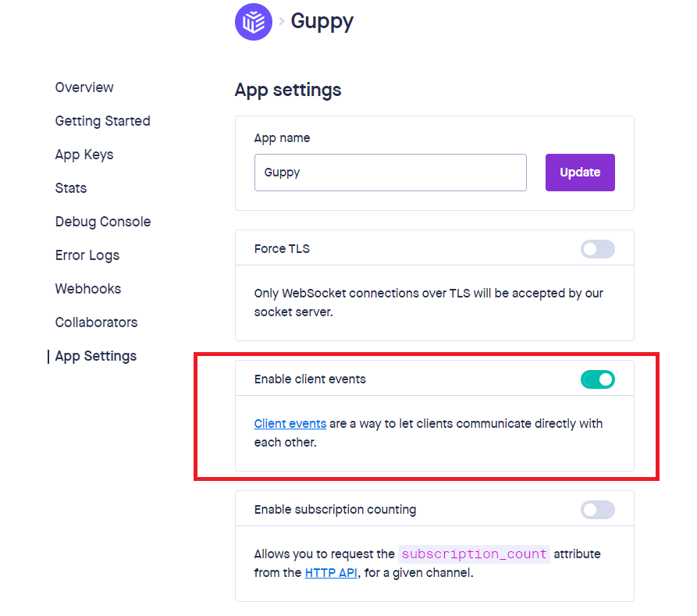Open the HTTP API link

click(x=332, y=573)
